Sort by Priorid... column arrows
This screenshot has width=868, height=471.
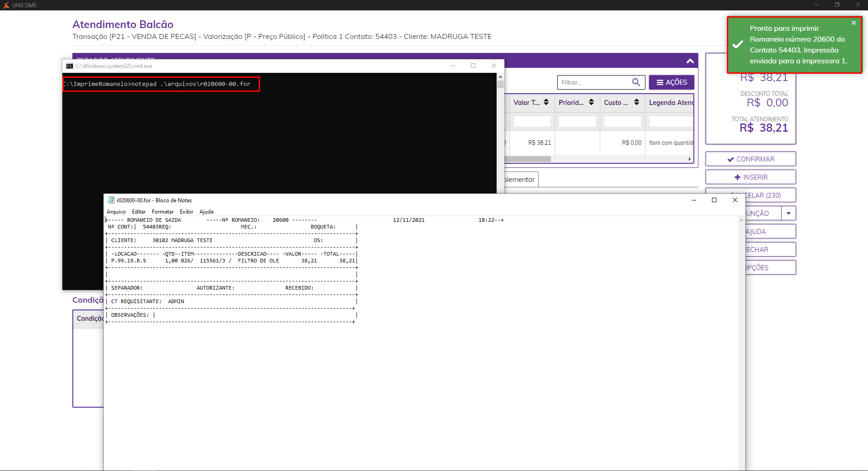[x=591, y=102]
